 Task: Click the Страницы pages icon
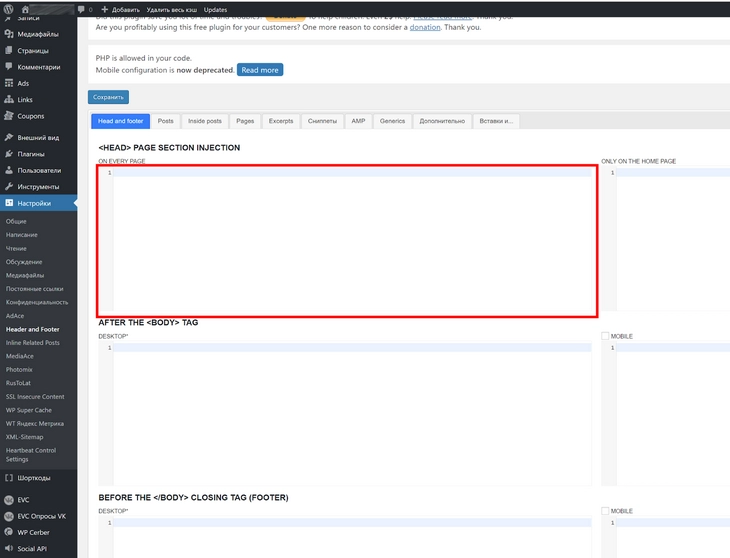[8, 50]
